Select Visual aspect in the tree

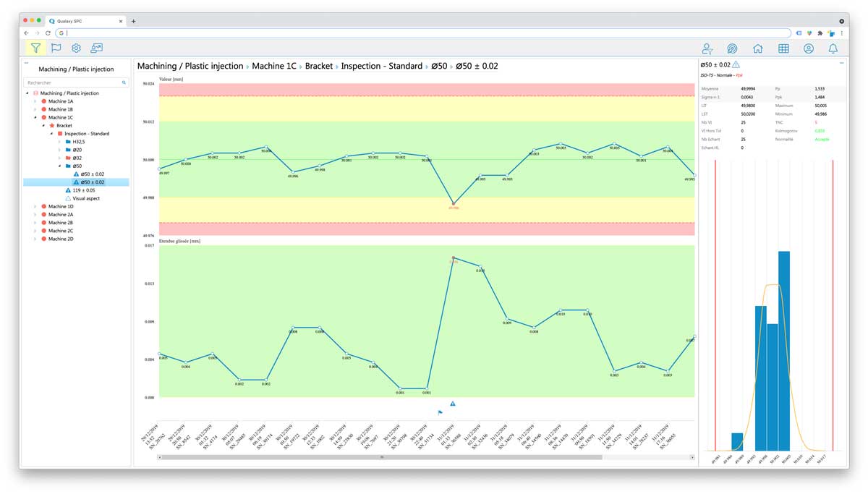[x=86, y=198]
